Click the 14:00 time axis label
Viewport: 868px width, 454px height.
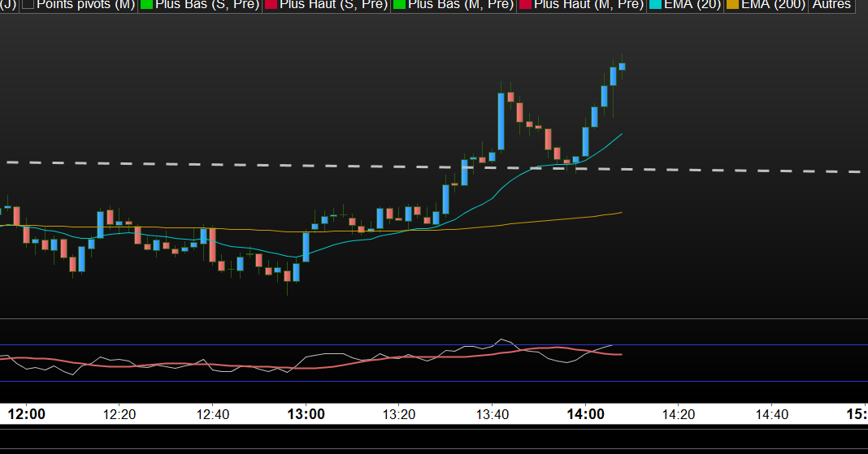[x=586, y=414]
